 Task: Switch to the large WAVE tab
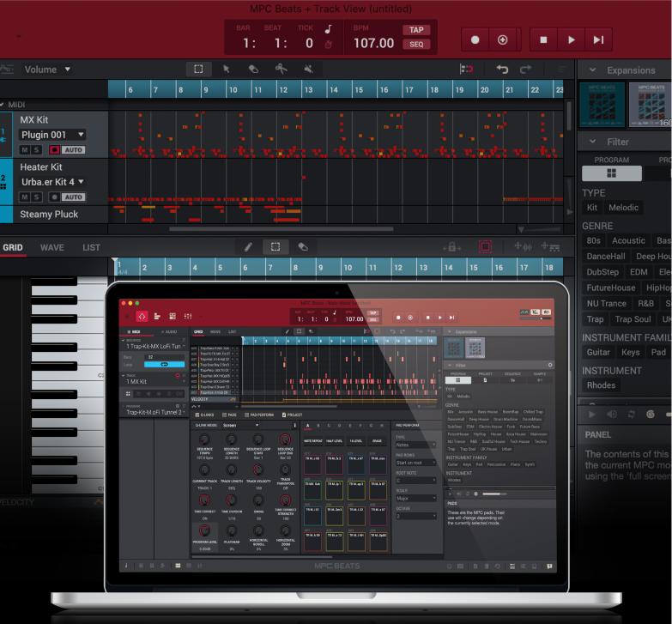click(x=51, y=247)
